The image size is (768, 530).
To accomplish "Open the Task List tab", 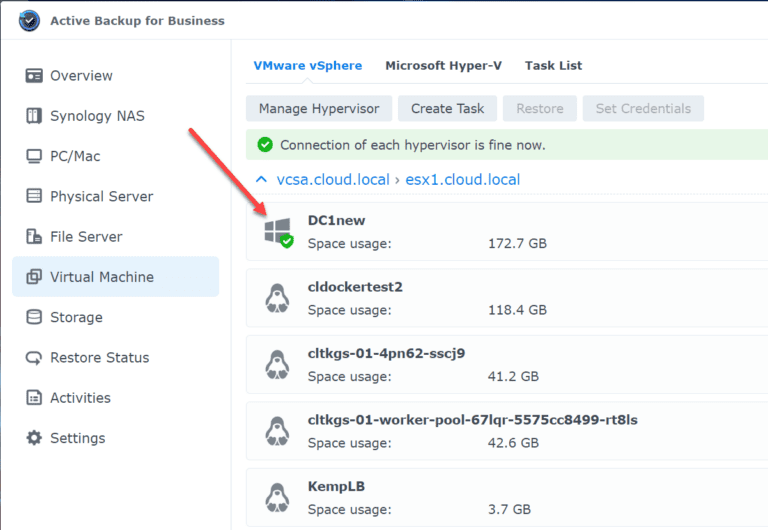I will 553,66.
